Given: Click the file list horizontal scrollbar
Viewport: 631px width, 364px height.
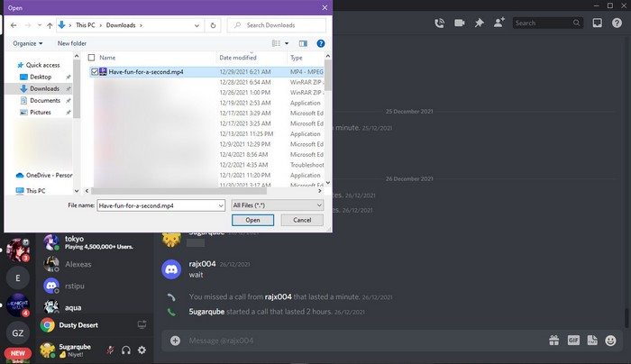Looking at the screenshot, I should [178, 191].
